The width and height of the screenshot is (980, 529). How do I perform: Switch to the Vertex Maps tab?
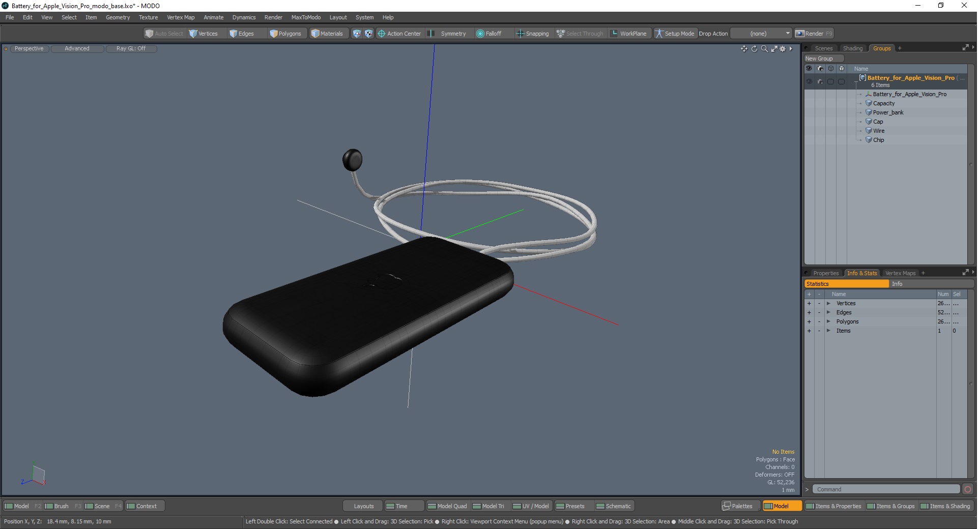(900, 273)
